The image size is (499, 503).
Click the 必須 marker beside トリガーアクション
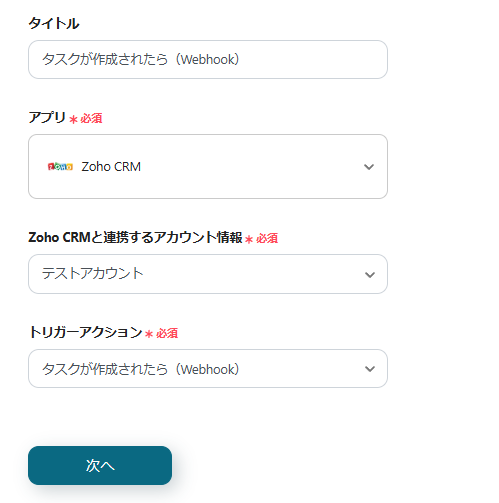(167, 333)
